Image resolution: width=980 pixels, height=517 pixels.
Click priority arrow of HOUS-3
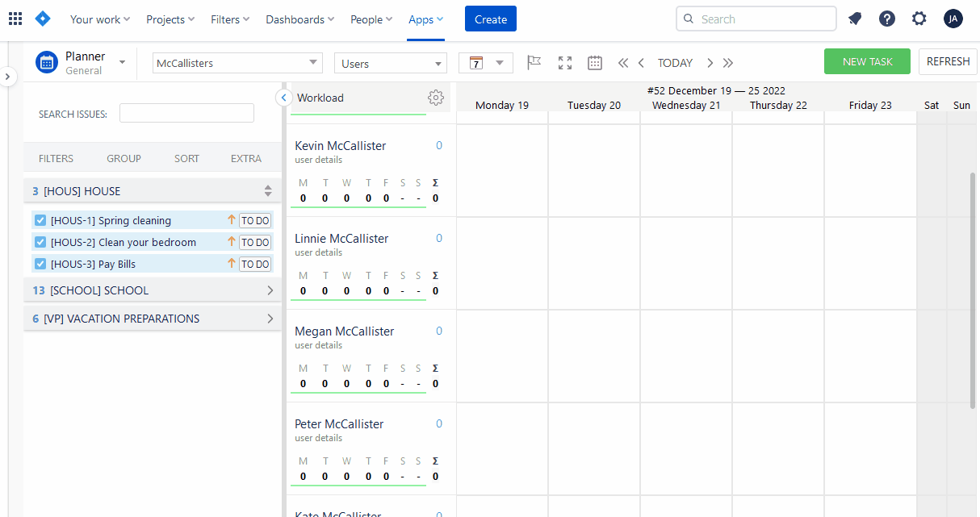(232, 263)
